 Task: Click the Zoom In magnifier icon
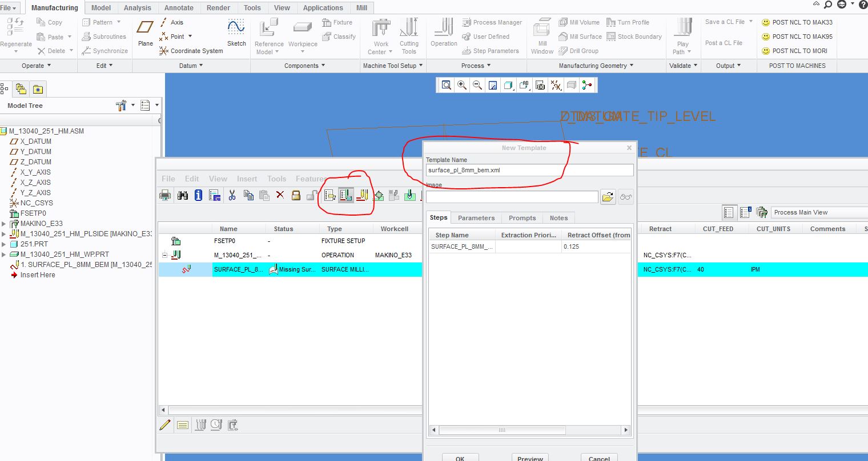point(462,86)
